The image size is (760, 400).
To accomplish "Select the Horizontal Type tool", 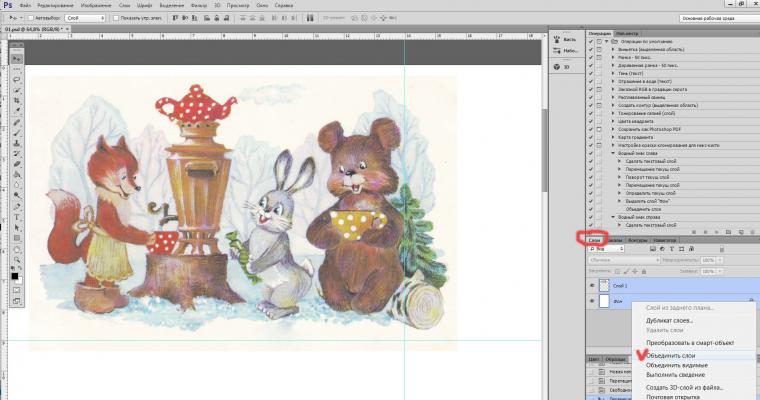I will (17, 217).
